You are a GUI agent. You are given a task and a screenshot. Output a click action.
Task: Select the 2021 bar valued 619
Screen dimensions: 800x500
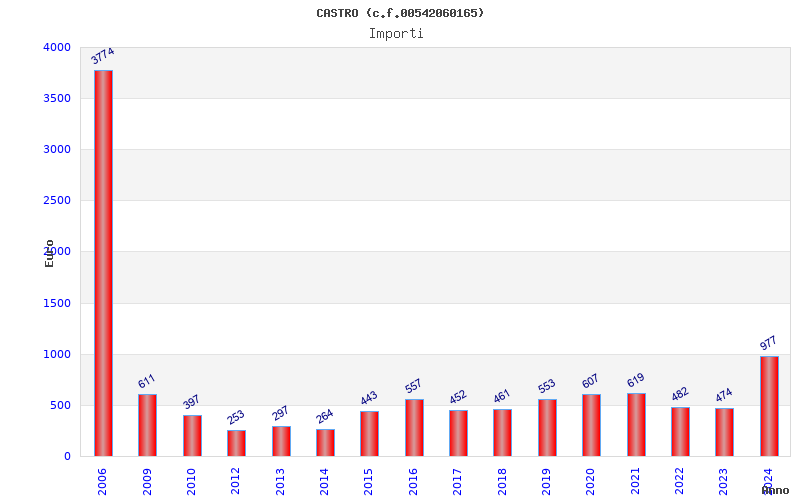(636, 424)
